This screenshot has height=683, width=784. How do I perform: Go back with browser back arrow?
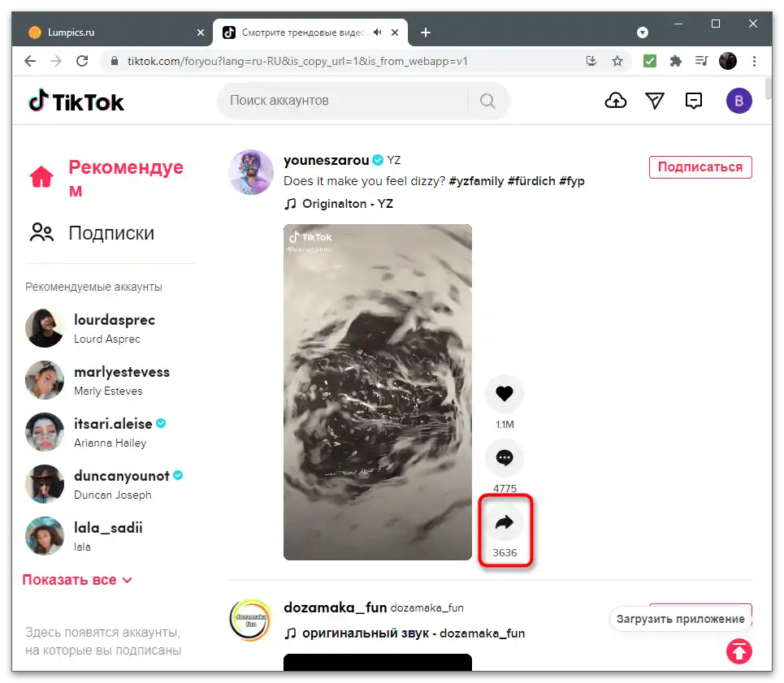pos(30,61)
